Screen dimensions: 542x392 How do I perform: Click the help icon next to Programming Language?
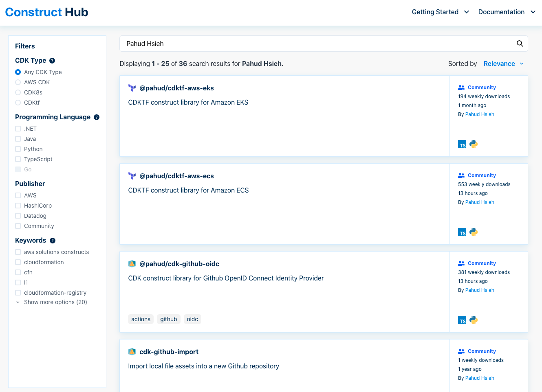tap(96, 117)
